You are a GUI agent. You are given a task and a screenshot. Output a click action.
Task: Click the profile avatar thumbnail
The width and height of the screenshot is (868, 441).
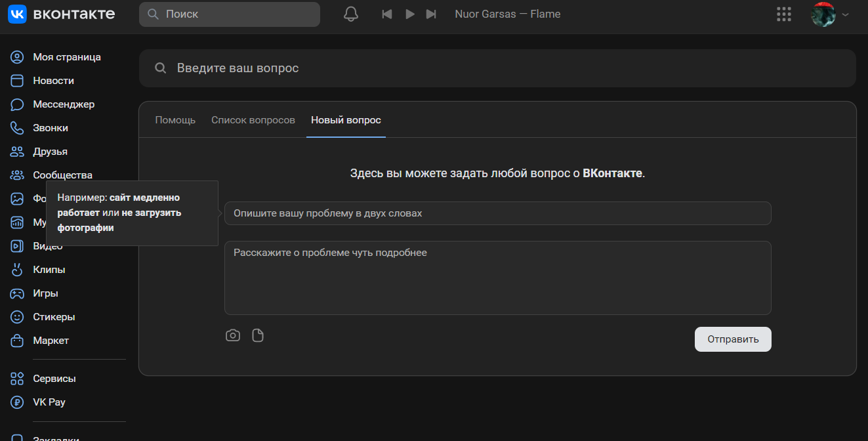[823, 14]
